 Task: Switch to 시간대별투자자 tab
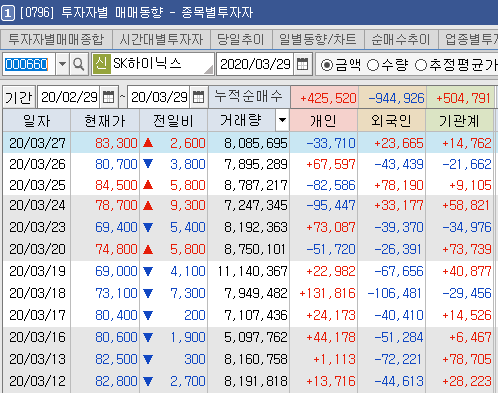[x=161, y=39]
